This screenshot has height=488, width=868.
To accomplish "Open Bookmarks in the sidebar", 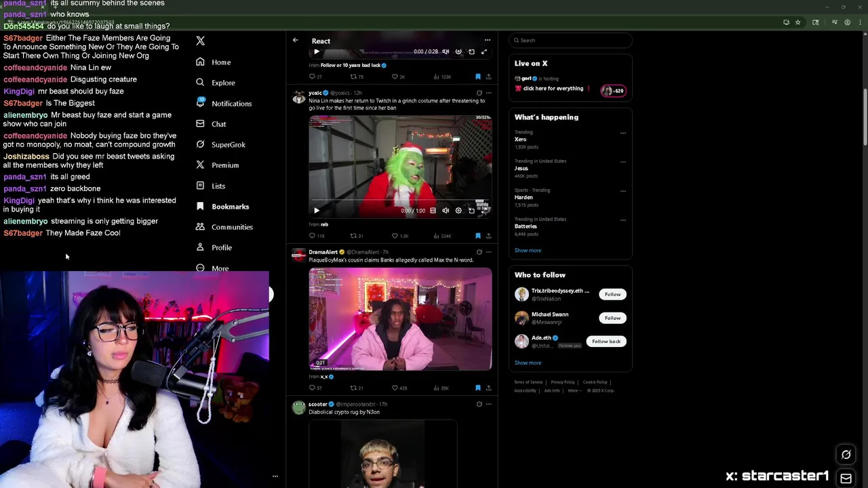I will click(222, 206).
